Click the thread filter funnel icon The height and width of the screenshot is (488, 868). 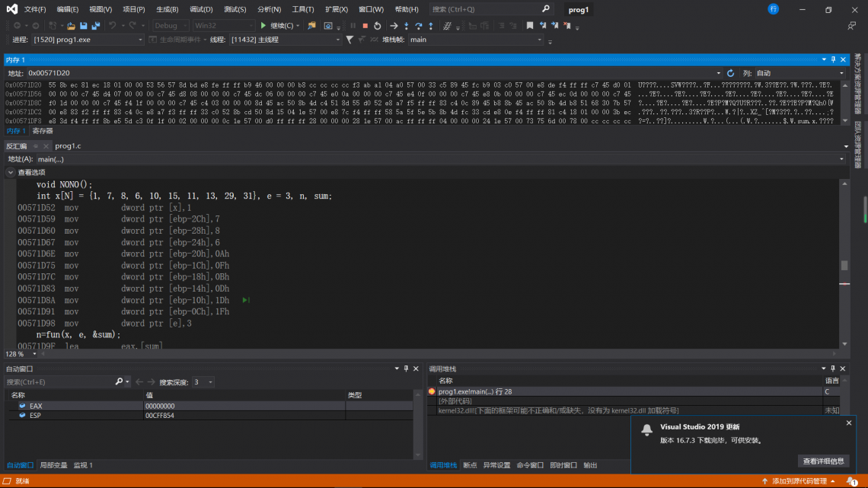click(x=349, y=40)
